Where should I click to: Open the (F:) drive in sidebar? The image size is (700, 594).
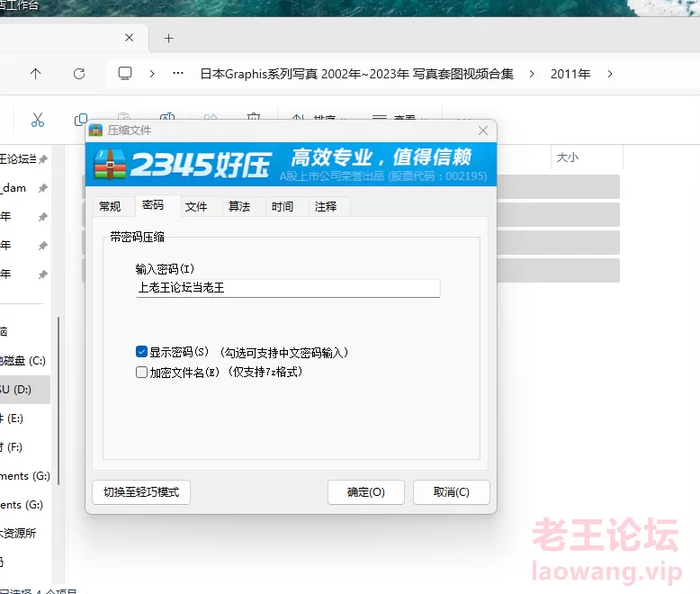(x=25, y=447)
